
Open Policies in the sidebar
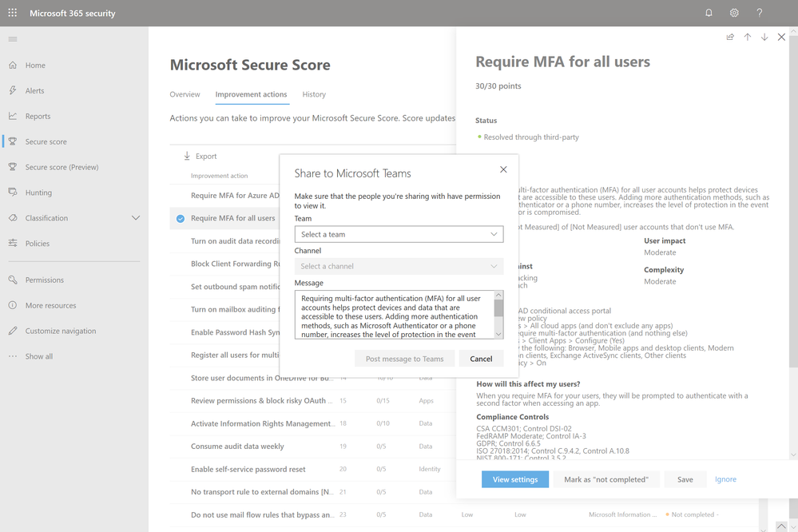click(38, 244)
